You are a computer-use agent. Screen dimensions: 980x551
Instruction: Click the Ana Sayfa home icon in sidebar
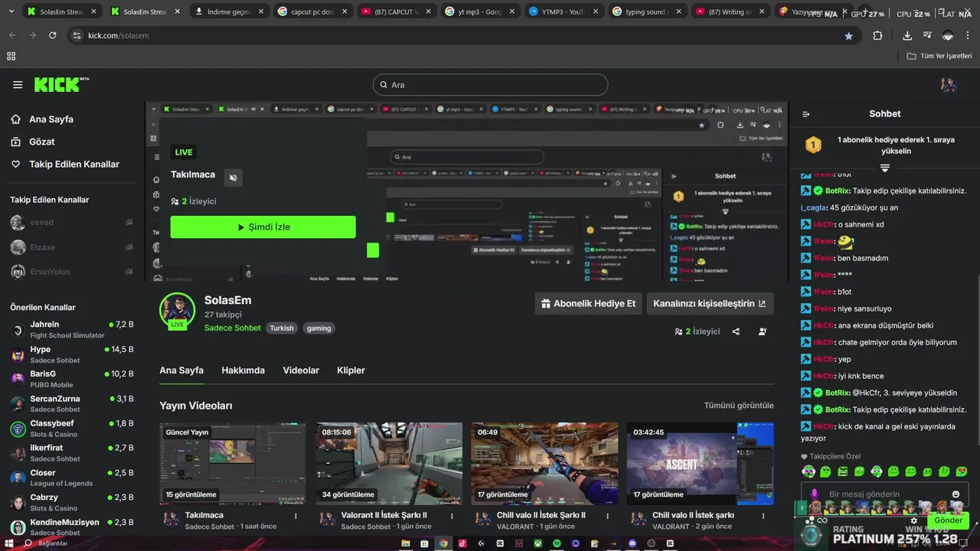coord(16,119)
